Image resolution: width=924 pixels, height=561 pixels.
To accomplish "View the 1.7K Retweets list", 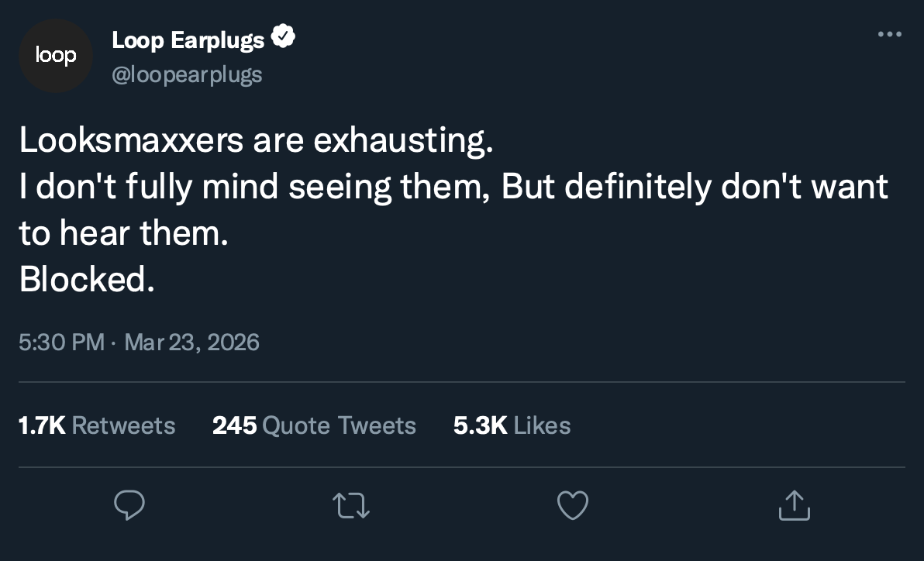I will click(x=97, y=425).
